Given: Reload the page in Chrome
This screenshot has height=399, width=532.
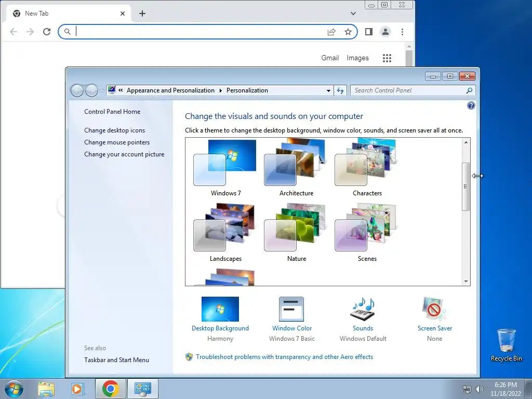Looking at the screenshot, I should (47, 32).
